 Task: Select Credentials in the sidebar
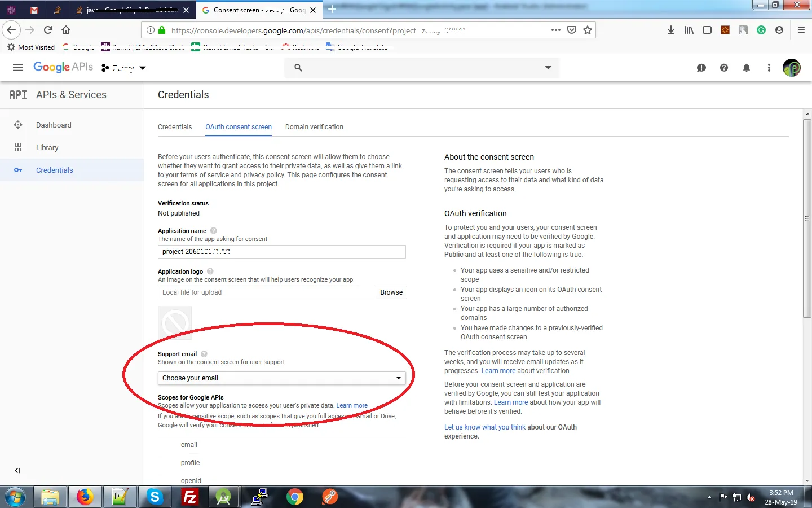pyautogui.click(x=72, y=170)
